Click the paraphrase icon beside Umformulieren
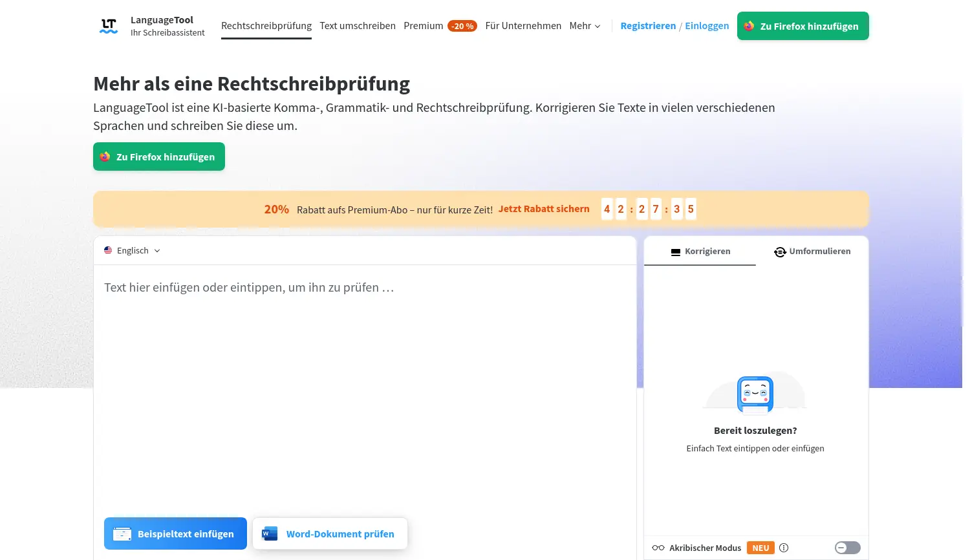This screenshot has height=560, width=970. click(781, 252)
